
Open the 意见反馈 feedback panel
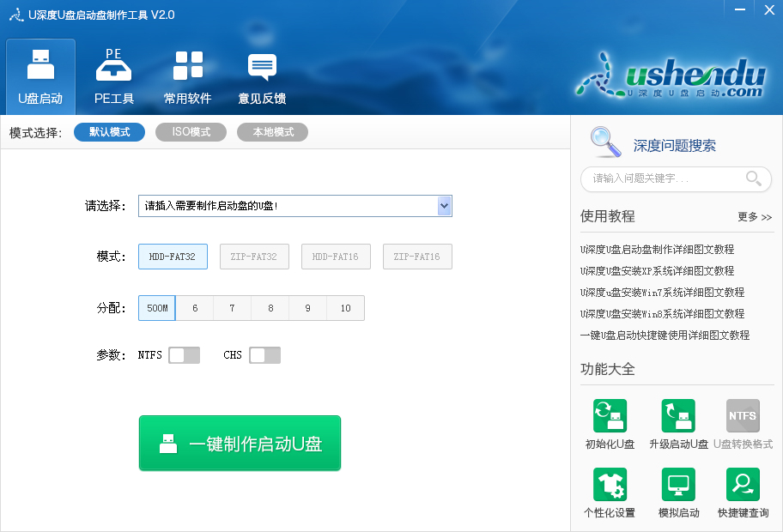pyautogui.click(x=261, y=76)
